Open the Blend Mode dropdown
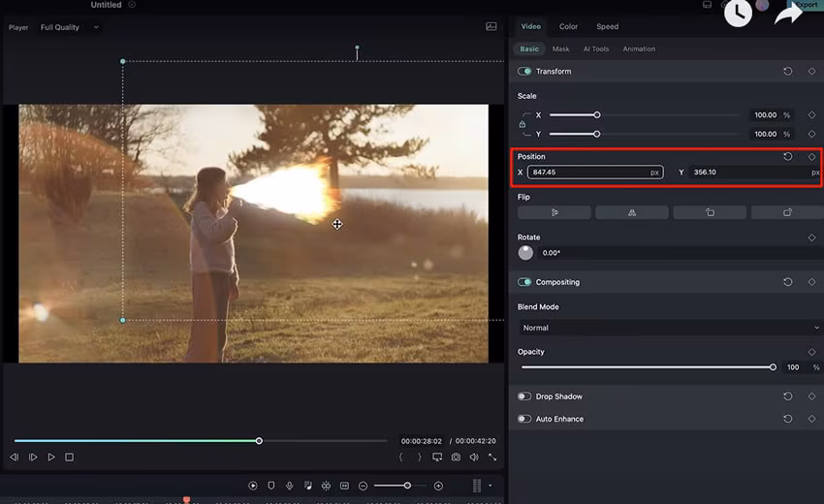824x504 pixels. [x=669, y=328]
